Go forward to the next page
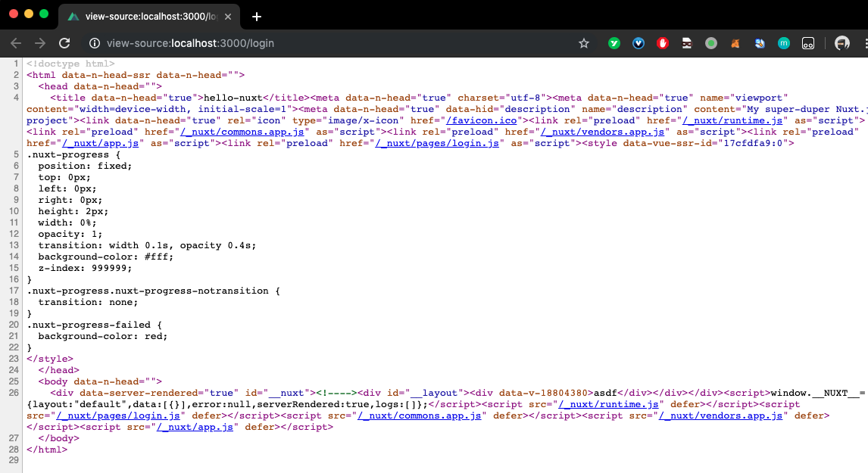Image resolution: width=868 pixels, height=473 pixels. click(x=40, y=43)
